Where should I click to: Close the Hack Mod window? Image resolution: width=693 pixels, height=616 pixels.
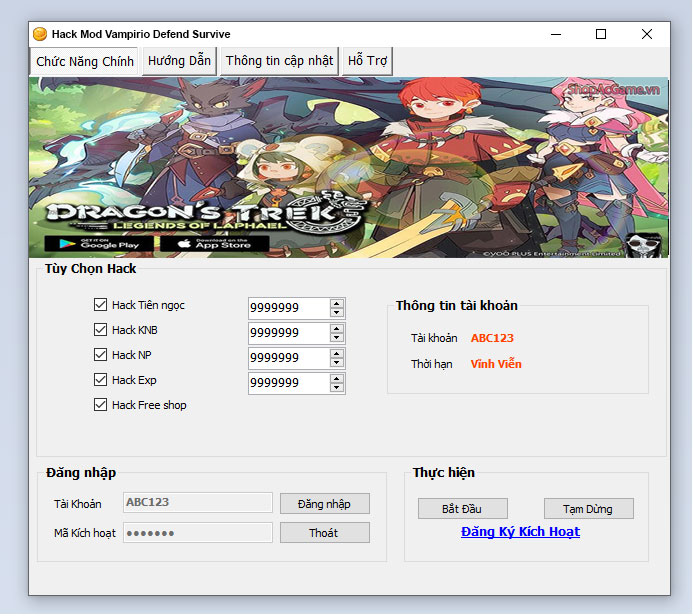click(x=647, y=34)
